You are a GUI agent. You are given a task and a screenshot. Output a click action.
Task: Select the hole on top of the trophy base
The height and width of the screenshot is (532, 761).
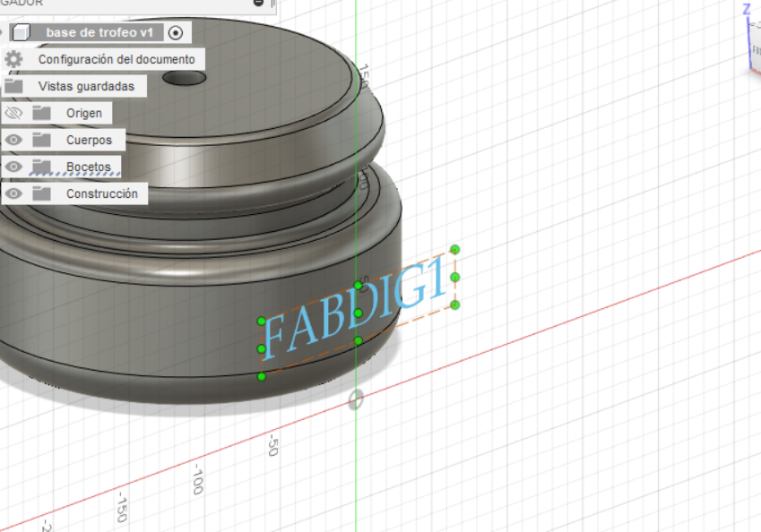(185, 78)
